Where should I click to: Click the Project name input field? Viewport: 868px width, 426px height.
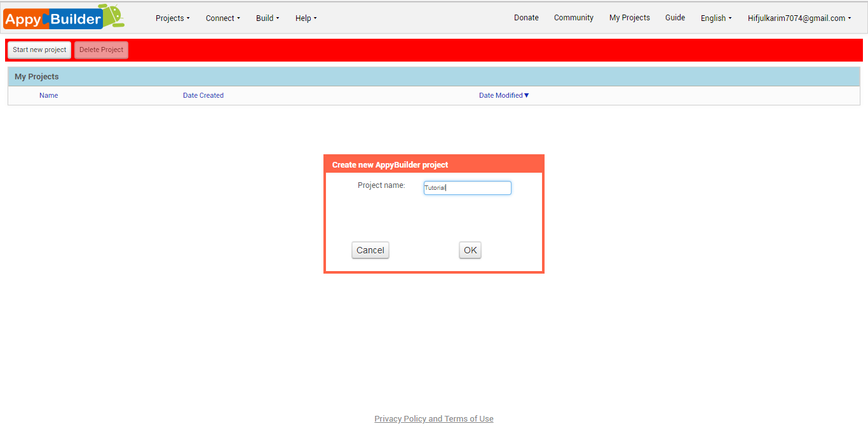(467, 187)
